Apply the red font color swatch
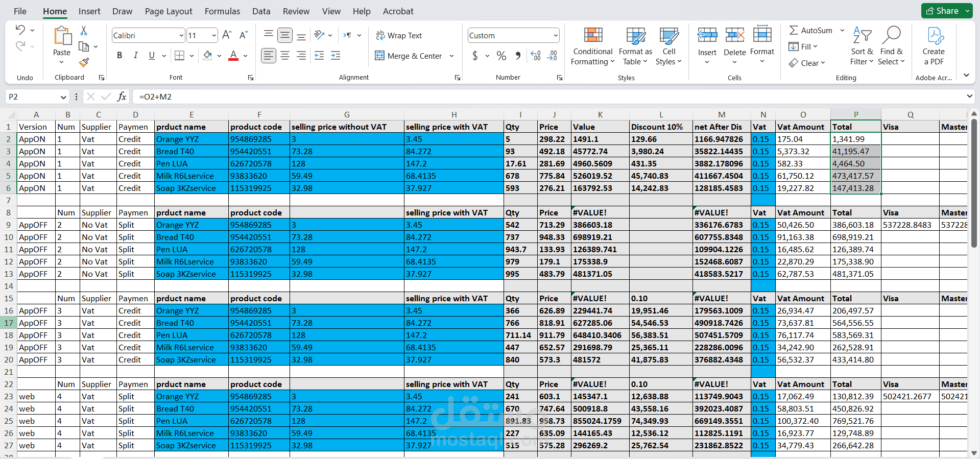Image resolution: width=980 pixels, height=459 pixels. (x=233, y=56)
